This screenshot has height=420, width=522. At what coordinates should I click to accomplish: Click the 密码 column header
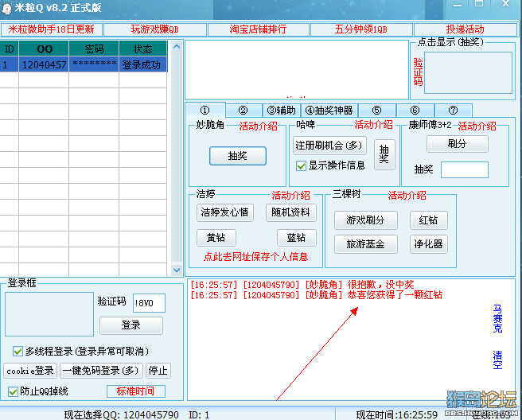(94, 49)
